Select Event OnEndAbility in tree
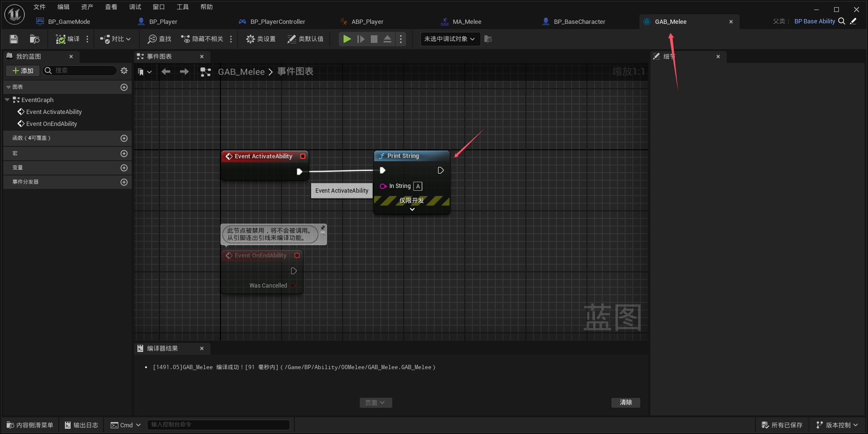Image resolution: width=868 pixels, height=434 pixels. click(x=52, y=124)
